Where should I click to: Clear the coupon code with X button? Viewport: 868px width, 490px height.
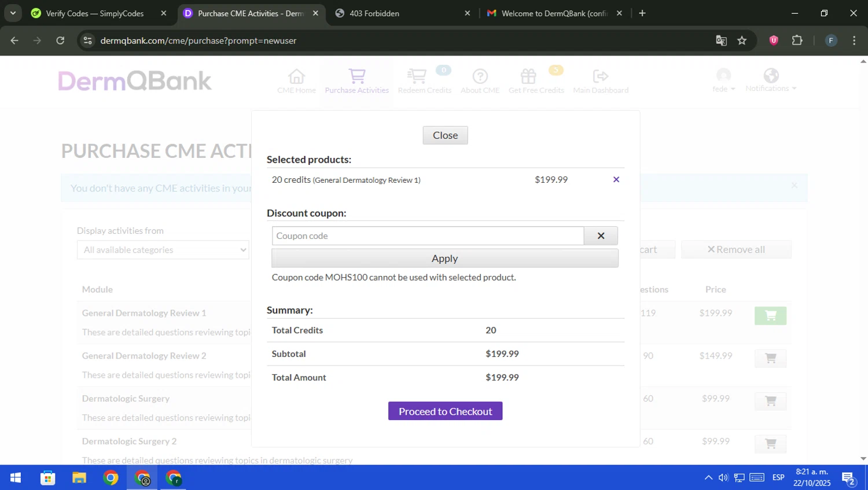click(x=601, y=235)
